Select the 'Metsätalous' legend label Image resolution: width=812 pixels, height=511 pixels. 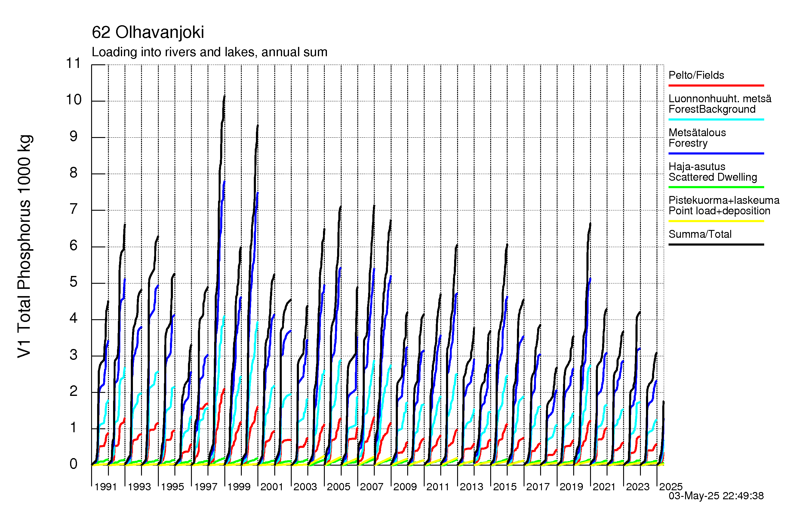(x=697, y=133)
